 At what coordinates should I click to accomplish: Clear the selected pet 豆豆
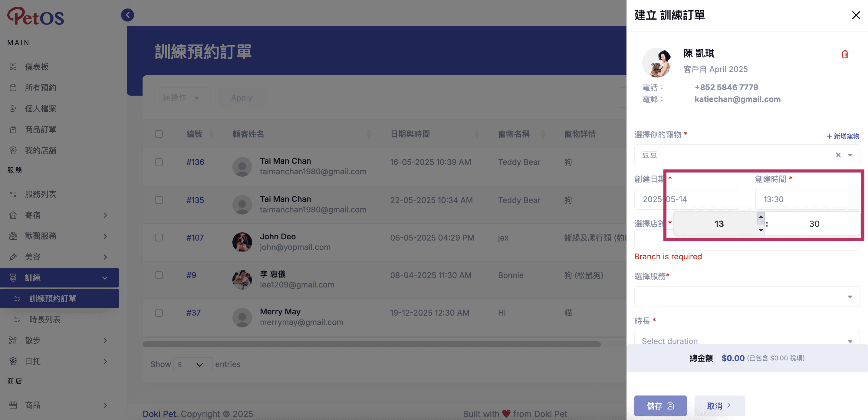tap(838, 155)
